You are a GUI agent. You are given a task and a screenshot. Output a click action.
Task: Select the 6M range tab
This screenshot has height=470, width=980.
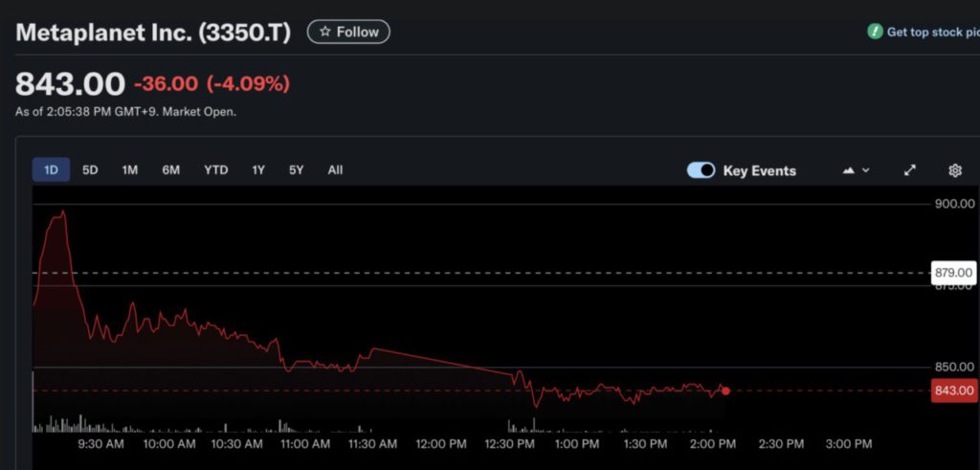(171, 170)
